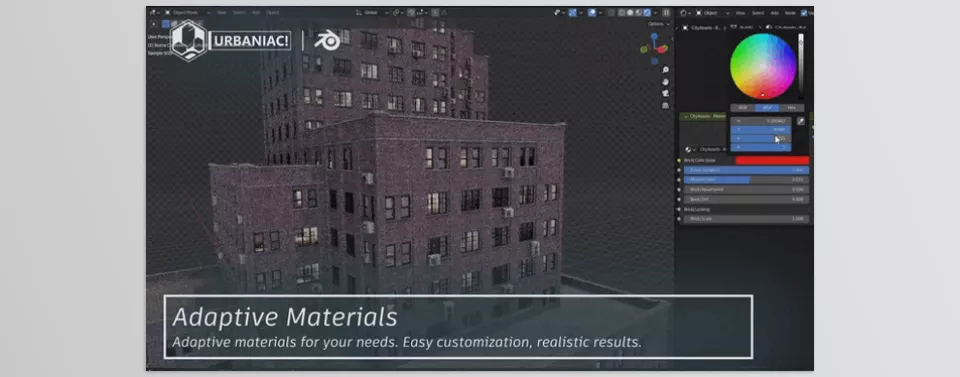Click the Mortar Color slider
Image resolution: width=960 pixels, height=377 pixels.
click(746, 180)
